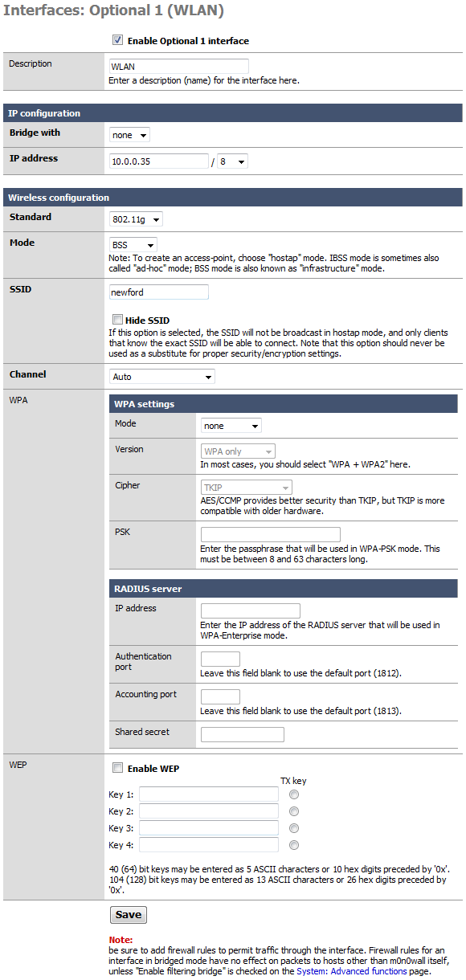The image size is (466, 980).
Task: Click the PSK passphrase input field
Action: [x=271, y=535]
